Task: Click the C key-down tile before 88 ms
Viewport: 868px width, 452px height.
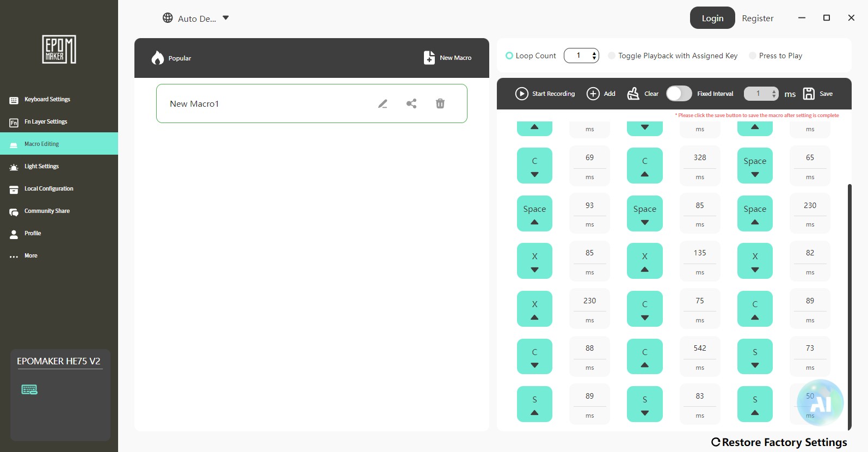Action: click(x=534, y=357)
